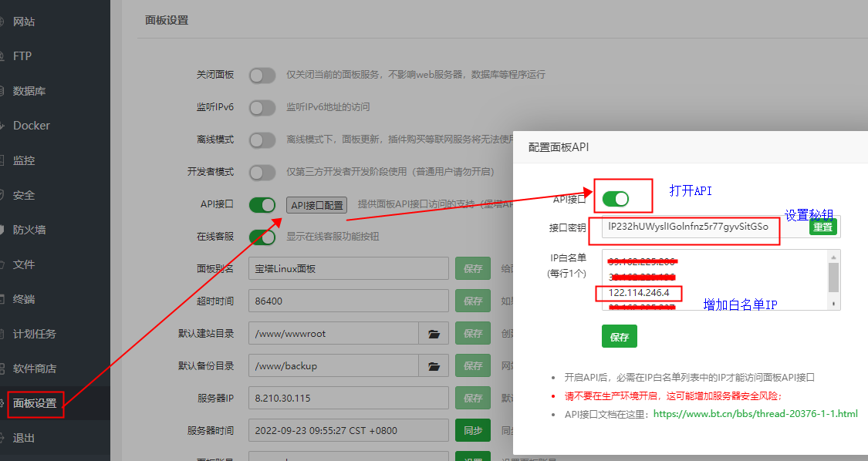Click 同步 to sync server time
The height and width of the screenshot is (461, 868).
tap(473, 431)
